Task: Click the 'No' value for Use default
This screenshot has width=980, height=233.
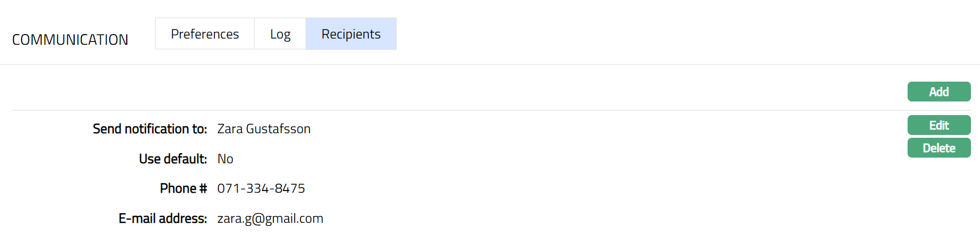Action: tap(225, 159)
